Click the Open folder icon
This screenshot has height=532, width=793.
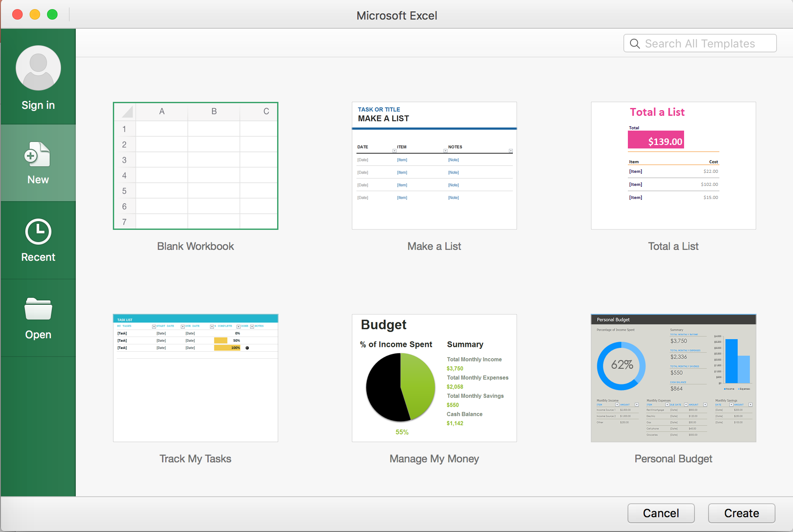click(38, 309)
